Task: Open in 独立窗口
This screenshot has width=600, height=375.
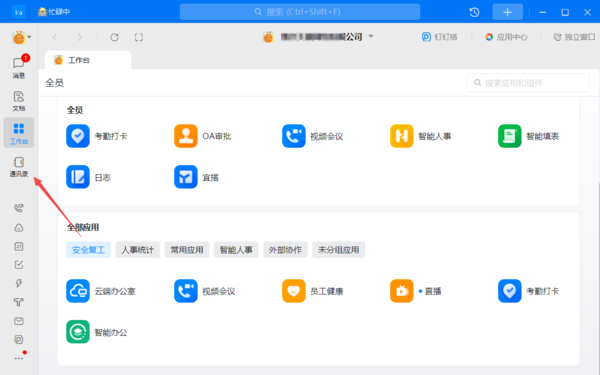Action: tap(574, 37)
